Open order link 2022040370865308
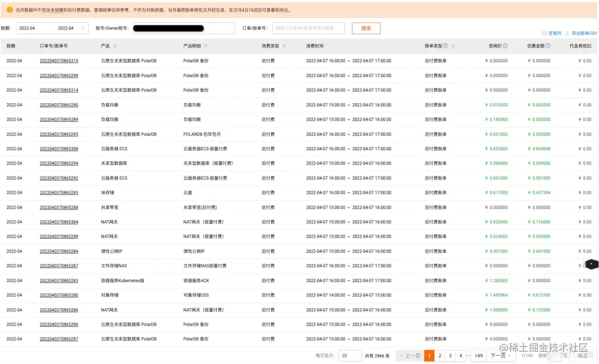The height and width of the screenshot is (364, 599). click(59, 149)
